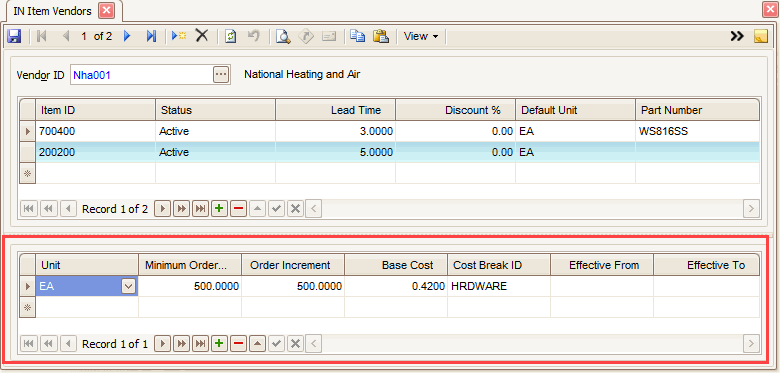Unit grid: go to next record
780x373 pixels.
pyautogui.click(x=162, y=344)
